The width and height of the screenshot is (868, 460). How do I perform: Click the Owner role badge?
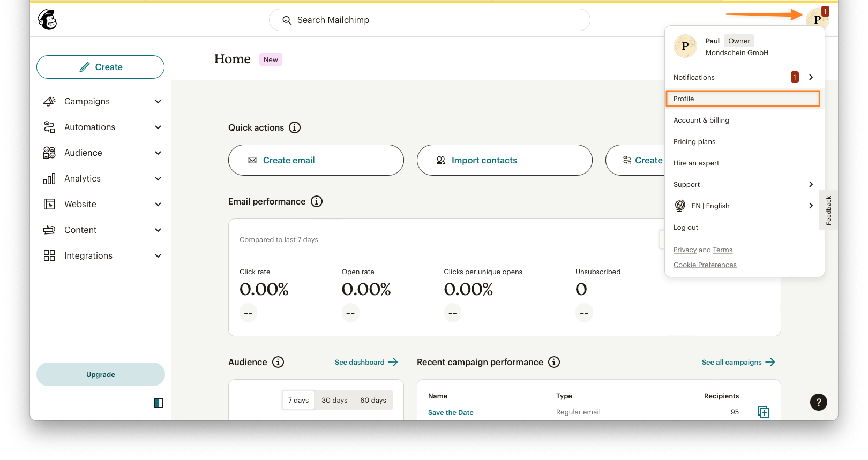coord(739,41)
